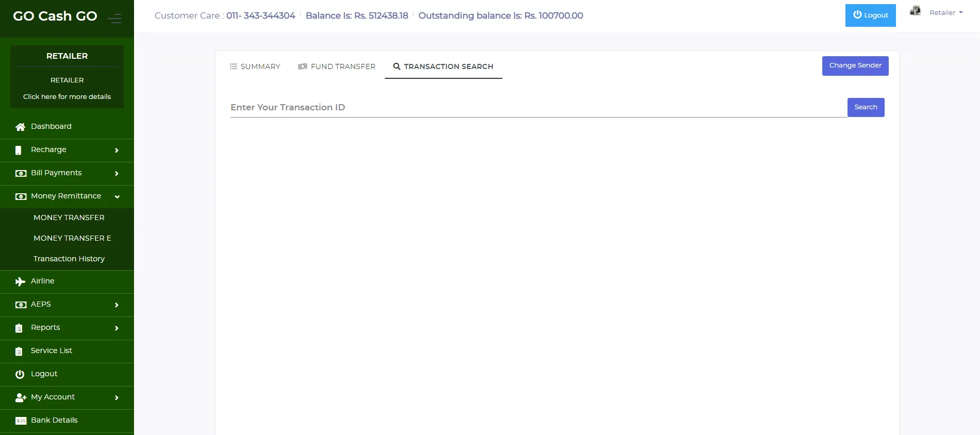The image size is (980, 435).
Task: Click the Recharge mobile phone icon
Action: 19,150
